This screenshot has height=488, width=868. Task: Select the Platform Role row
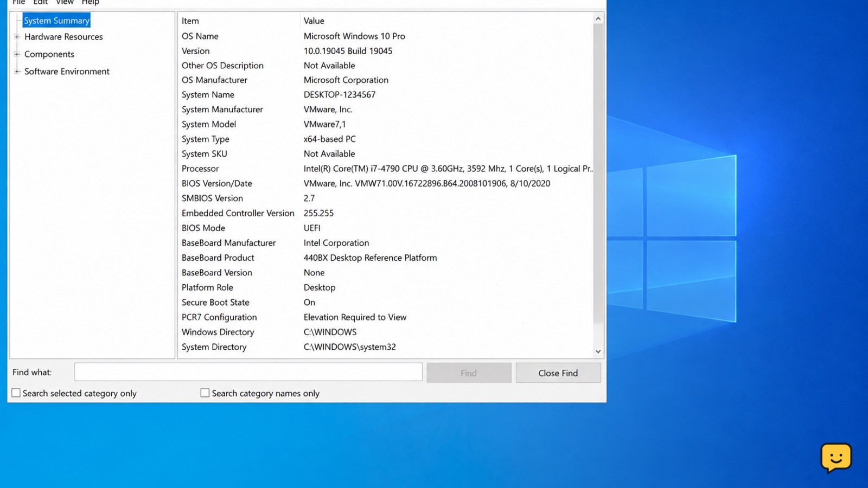[386, 287]
